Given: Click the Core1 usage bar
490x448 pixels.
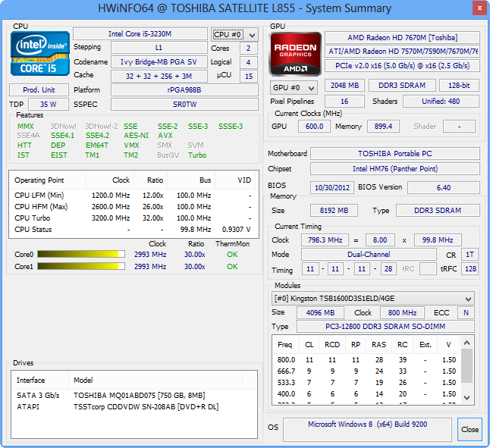Looking at the screenshot, I should [x=81, y=266].
